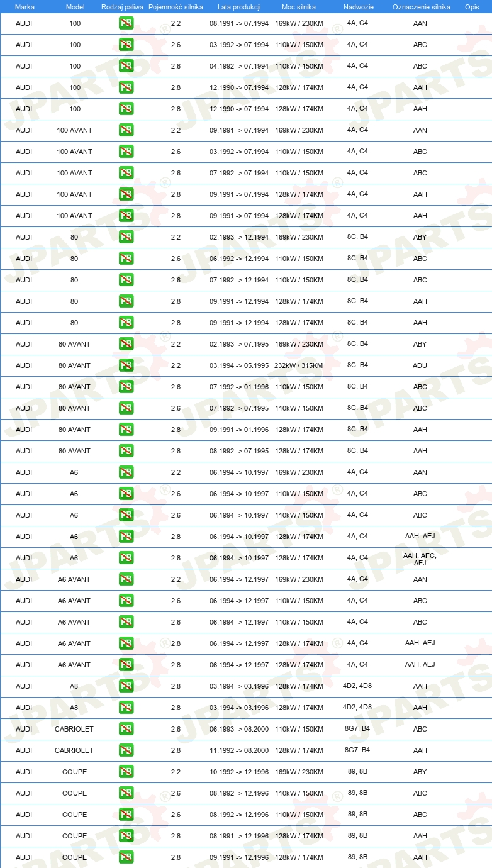Select the '89, 8B' body cell in COUPE 2.2 row
The image size is (492, 868).
click(x=357, y=772)
